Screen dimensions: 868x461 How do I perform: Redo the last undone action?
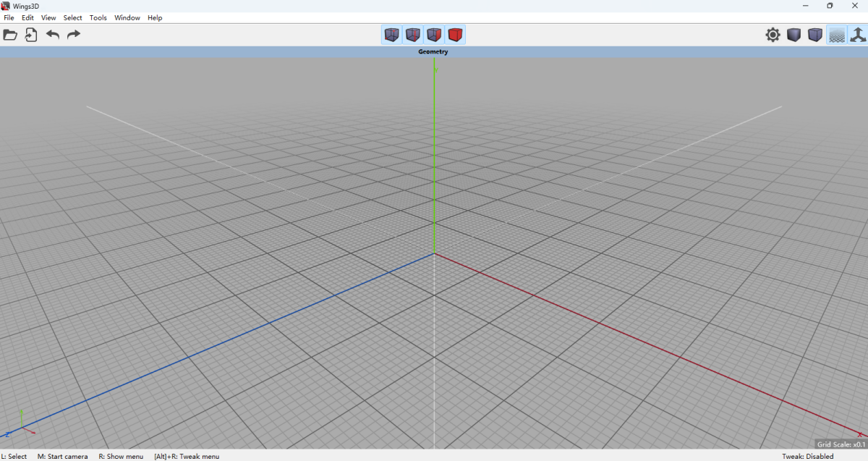click(x=74, y=35)
